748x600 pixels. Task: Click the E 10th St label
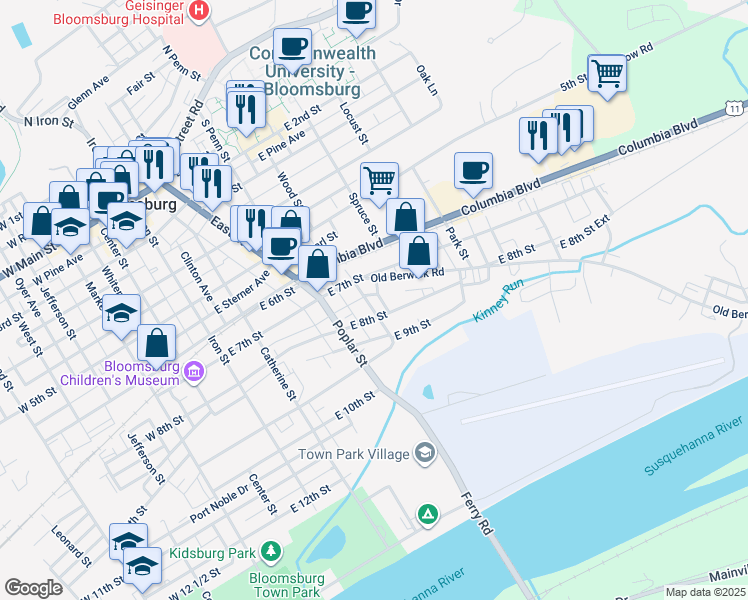click(355, 405)
